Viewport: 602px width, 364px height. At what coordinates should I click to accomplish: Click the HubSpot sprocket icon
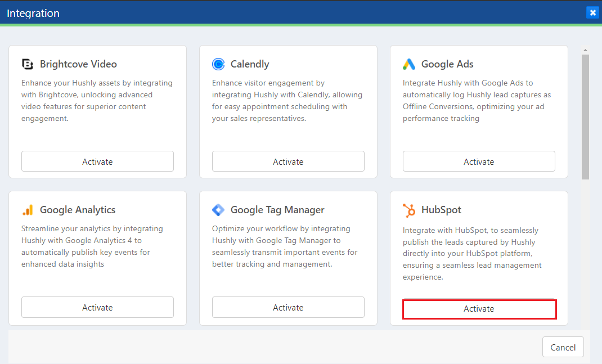coord(409,210)
